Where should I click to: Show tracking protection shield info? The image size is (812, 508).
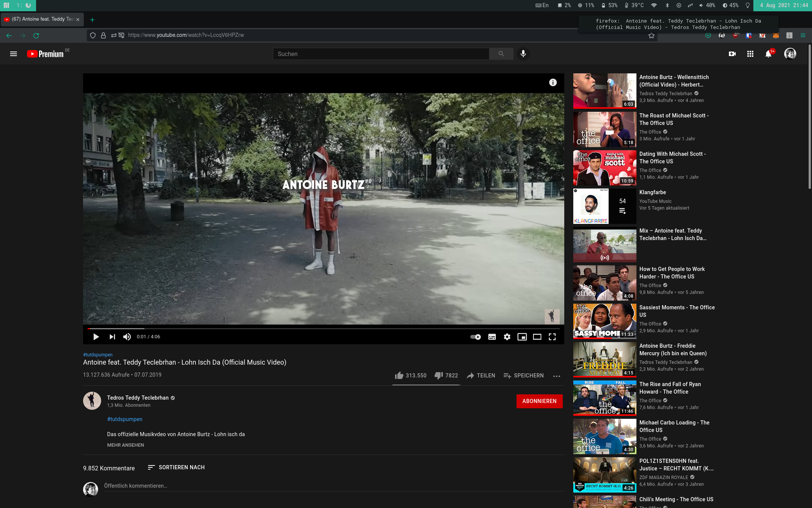coord(93,35)
